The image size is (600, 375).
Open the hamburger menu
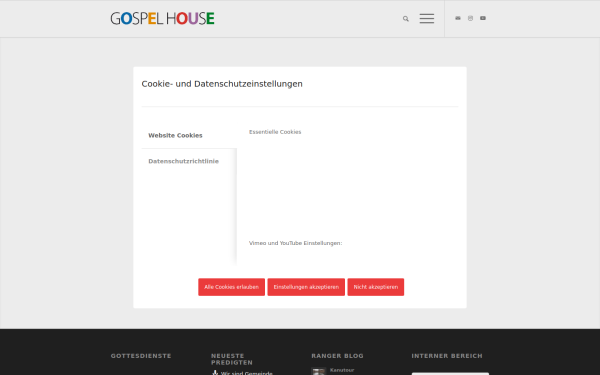(x=427, y=19)
